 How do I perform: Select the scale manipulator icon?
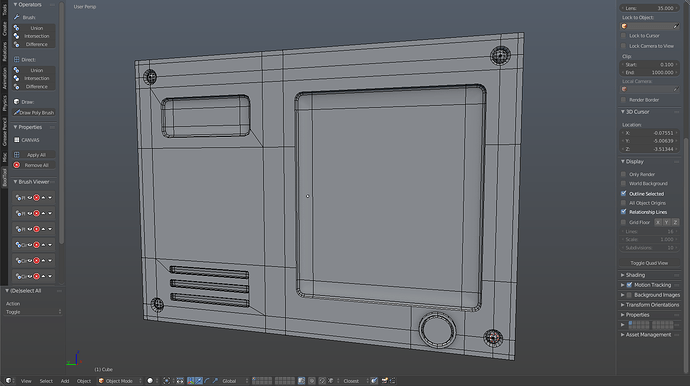pyautogui.click(x=215, y=381)
